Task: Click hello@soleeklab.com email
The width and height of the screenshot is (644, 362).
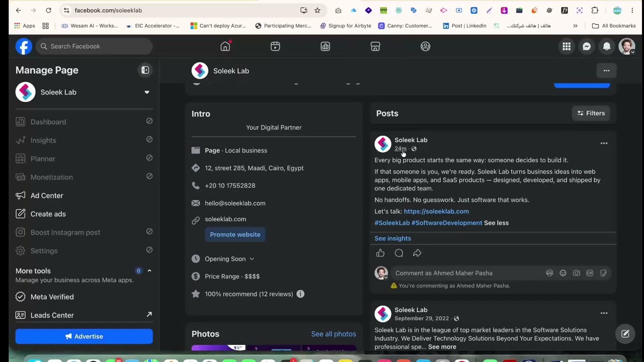Action: coord(235,203)
